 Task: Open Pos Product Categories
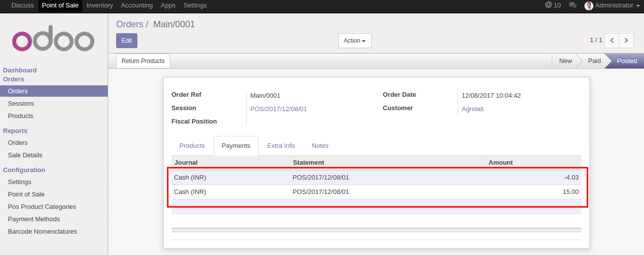coord(42,207)
